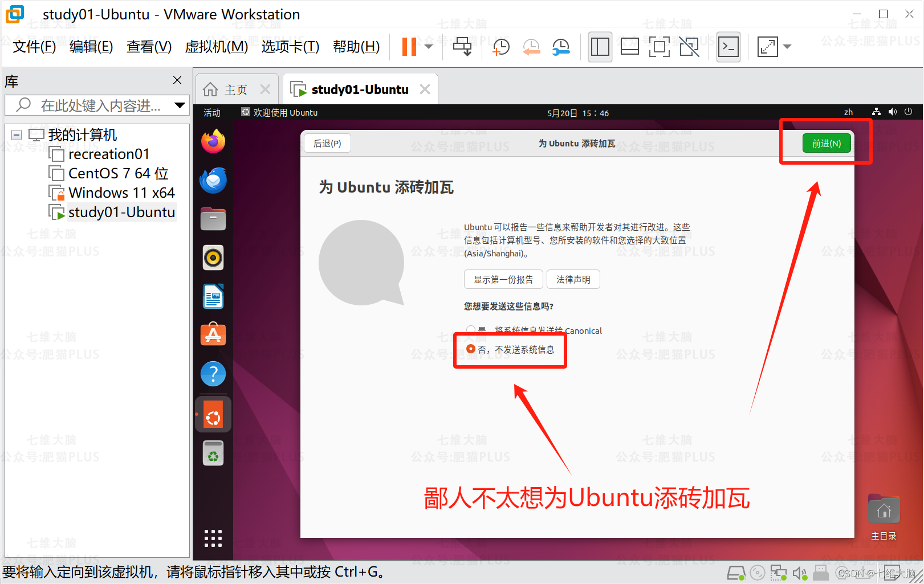Open the 查看(V) menu
The image size is (924, 584).
tap(149, 47)
